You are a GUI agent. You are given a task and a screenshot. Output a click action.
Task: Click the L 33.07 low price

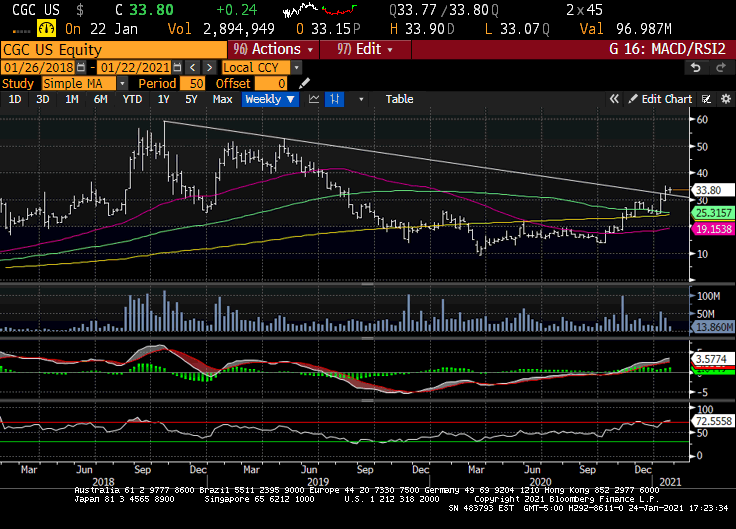pyautogui.click(x=517, y=29)
